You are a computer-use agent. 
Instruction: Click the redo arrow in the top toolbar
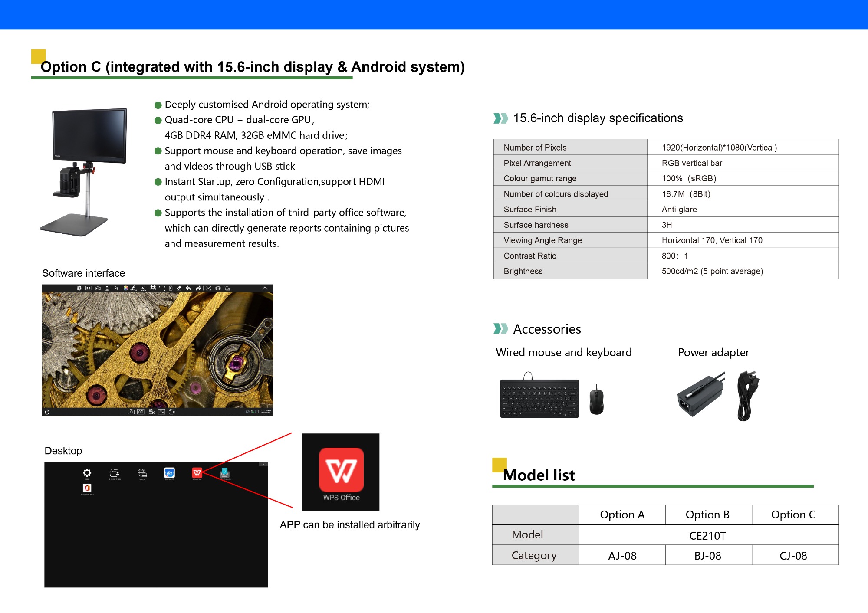pos(198,288)
